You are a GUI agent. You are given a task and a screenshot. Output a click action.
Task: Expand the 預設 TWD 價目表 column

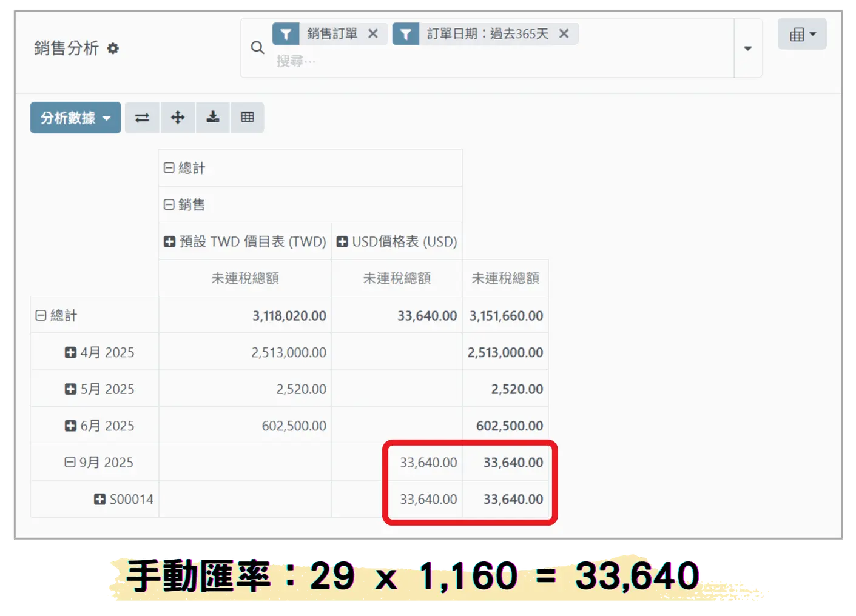(170, 241)
